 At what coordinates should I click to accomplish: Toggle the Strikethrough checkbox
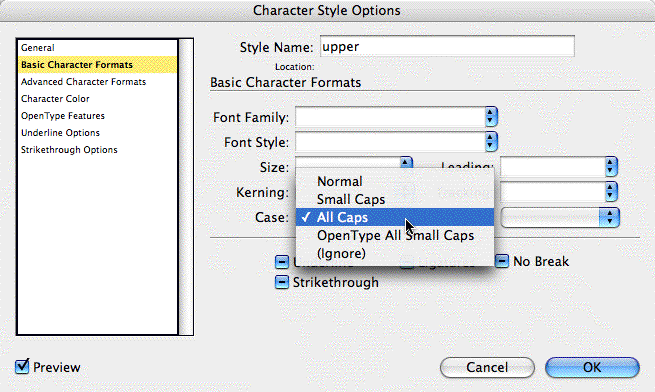click(282, 282)
